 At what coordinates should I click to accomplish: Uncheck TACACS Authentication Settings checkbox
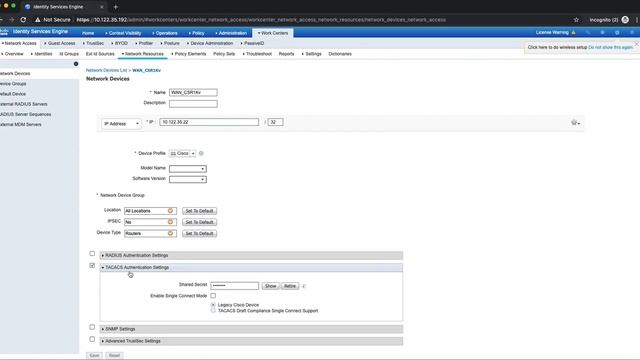[92, 266]
